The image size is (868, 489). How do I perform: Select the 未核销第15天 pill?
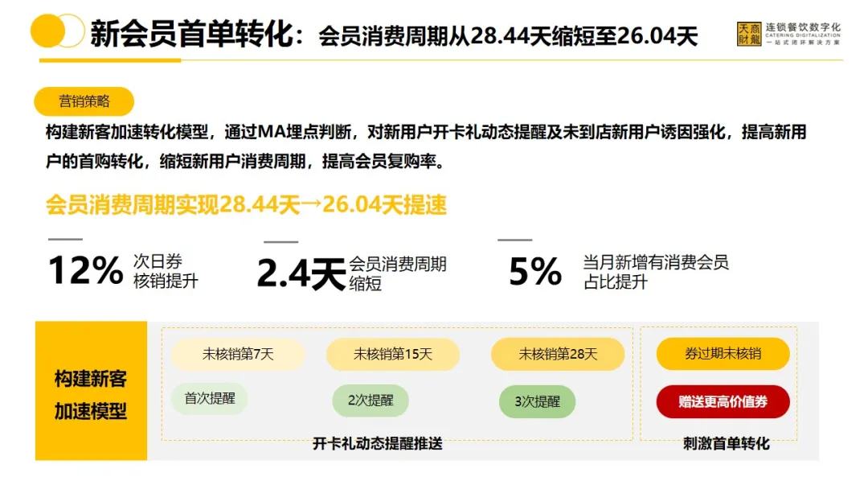coord(392,354)
